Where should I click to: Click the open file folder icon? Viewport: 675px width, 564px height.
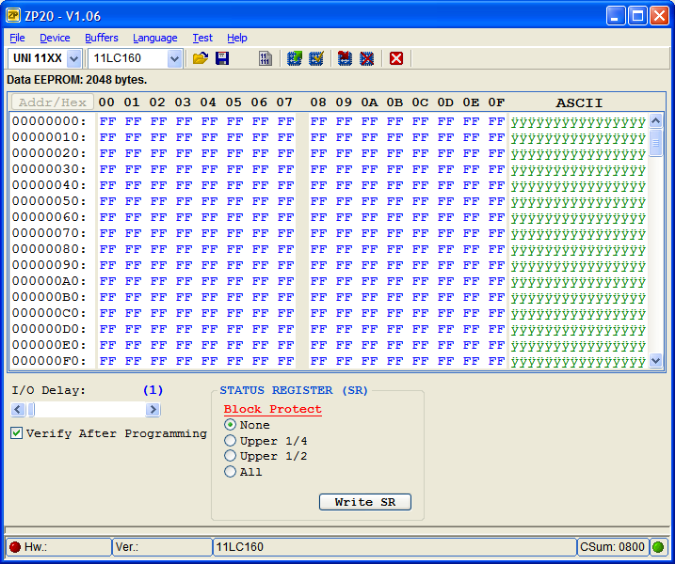200,59
